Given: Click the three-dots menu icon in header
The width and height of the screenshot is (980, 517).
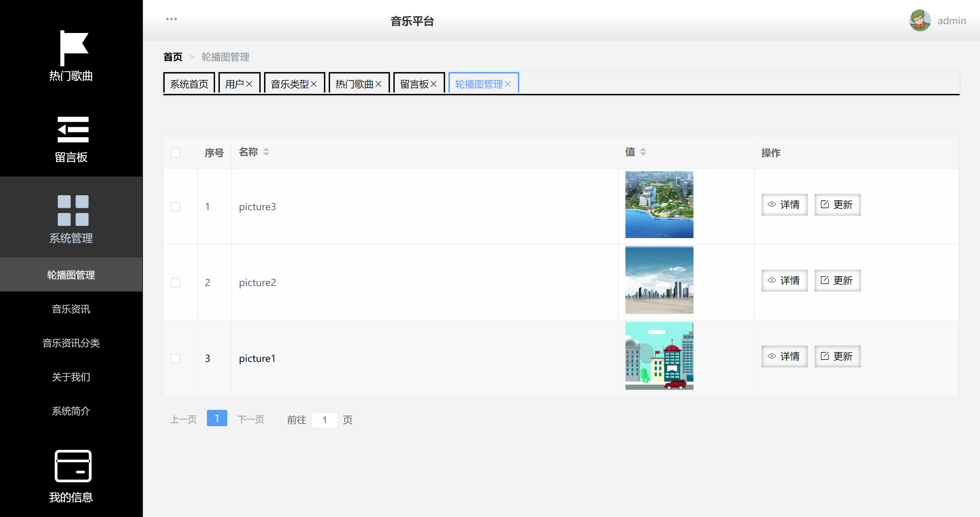Looking at the screenshot, I should click(x=171, y=19).
